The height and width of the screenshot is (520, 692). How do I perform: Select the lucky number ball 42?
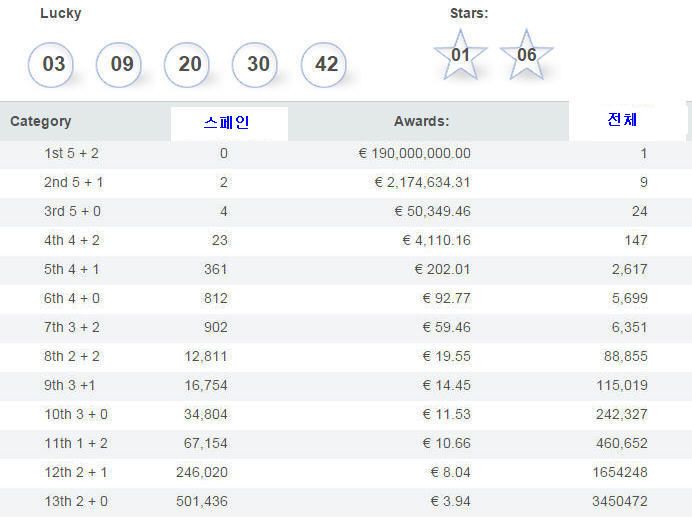[x=323, y=64]
